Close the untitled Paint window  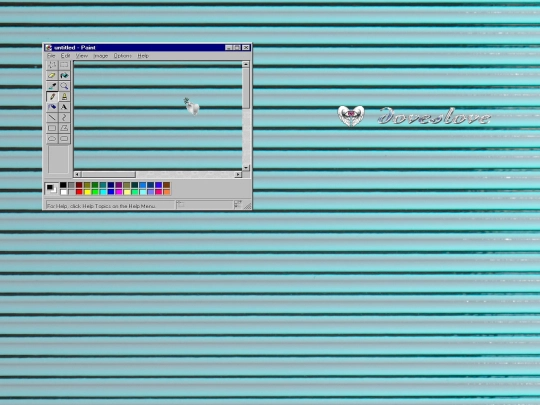[x=246, y=48]
